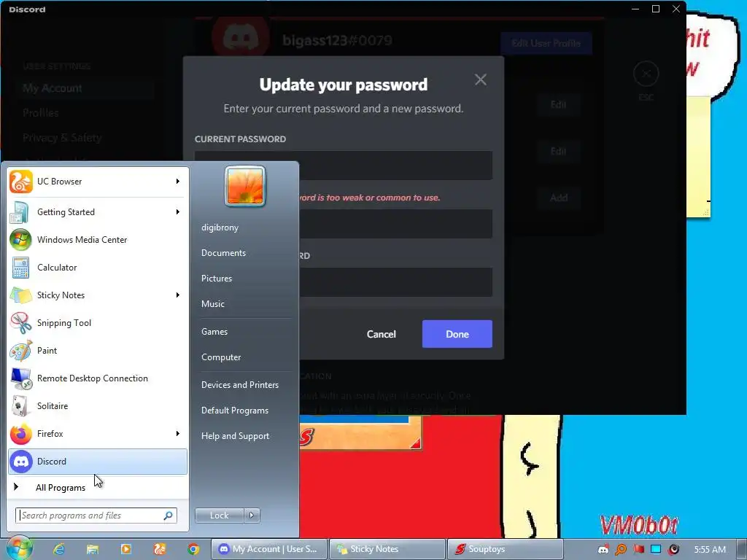Viewport: 747px width, 560px height.
Task: Switch to My Account Discord taskbar window
Action: [270, 549]
